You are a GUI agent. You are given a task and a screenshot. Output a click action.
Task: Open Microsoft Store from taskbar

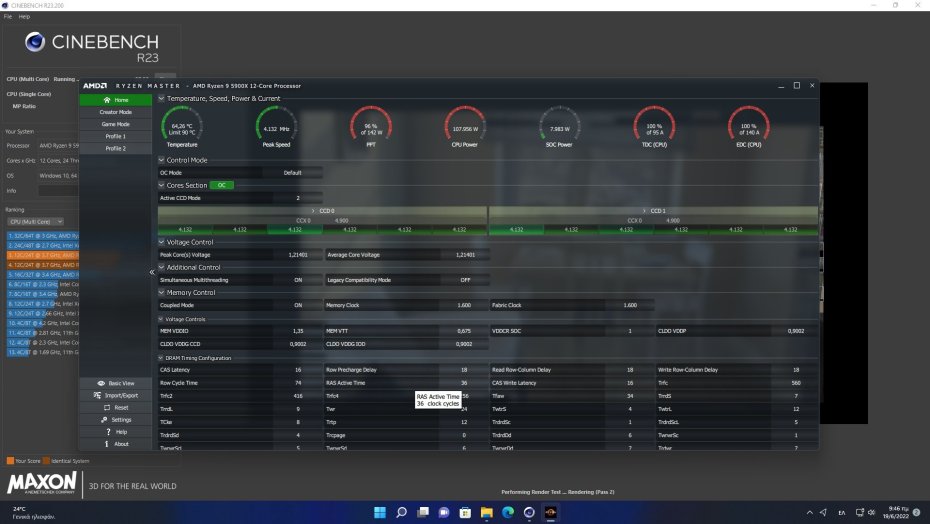click(x=465, y=512)
